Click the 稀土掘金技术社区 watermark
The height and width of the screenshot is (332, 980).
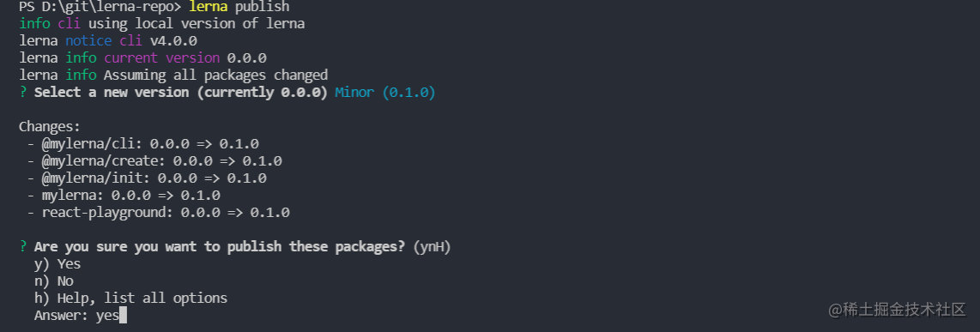898,309
